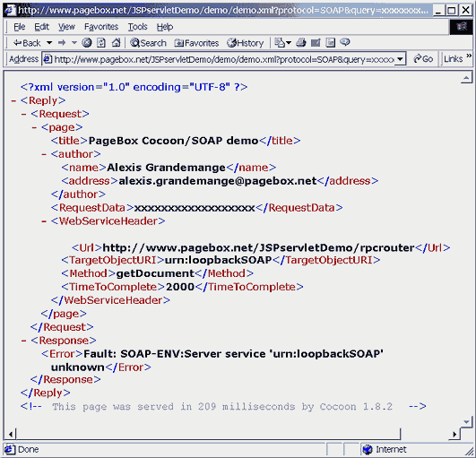Click the Print icon
This screenshot has height=458, width=476.
click(x=301, y=43)
